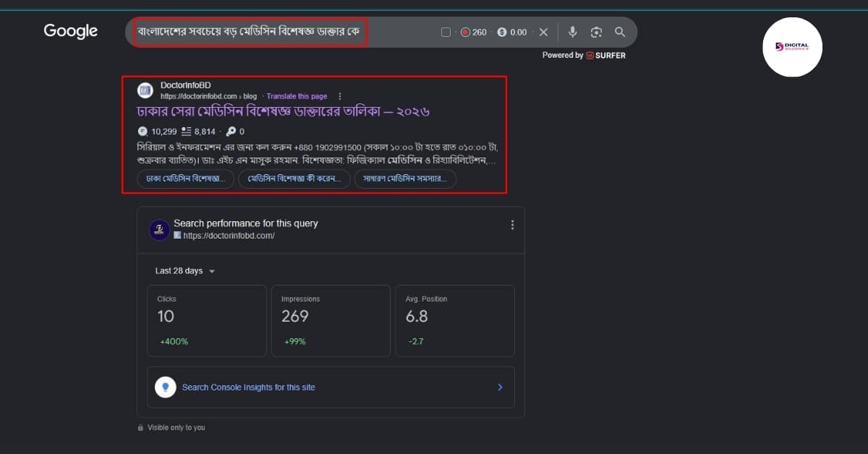This screenshot has width=868, height=454.
Task: Tick the Surfer checkbox in search bar
Action: (446, 33)
